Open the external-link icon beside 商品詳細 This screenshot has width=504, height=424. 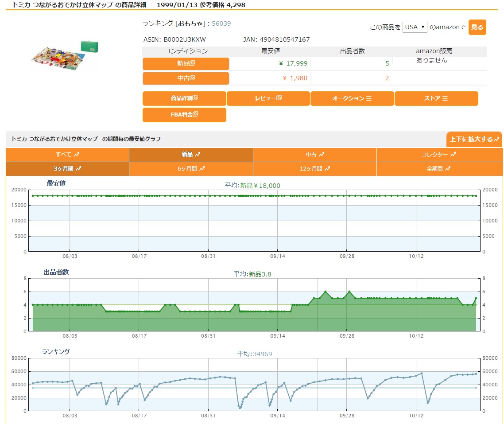195,98
